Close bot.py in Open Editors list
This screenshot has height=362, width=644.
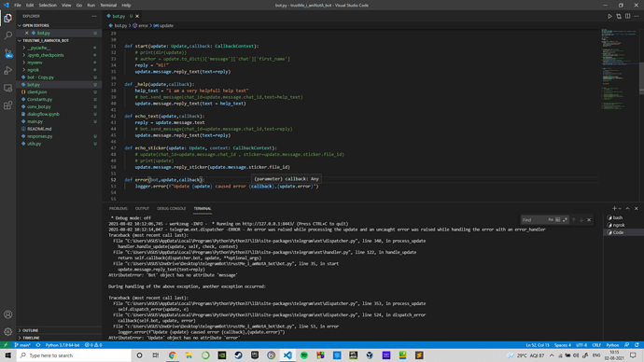(x=27, y=33)
